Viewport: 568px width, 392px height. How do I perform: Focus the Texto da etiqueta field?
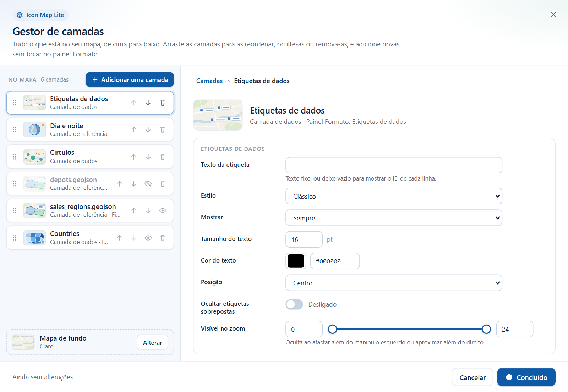coord(394,165)
